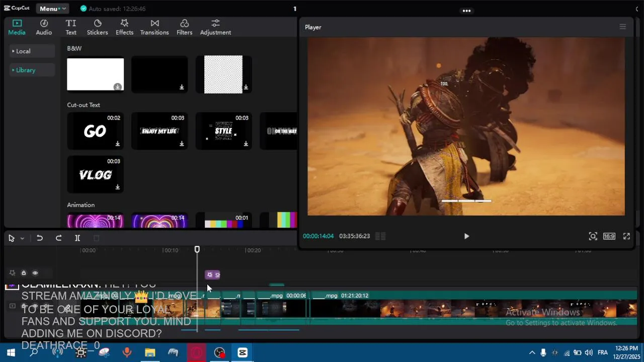644x362 pixels.
Task: Download the GO cut-out text
Action: pos(117,144)
